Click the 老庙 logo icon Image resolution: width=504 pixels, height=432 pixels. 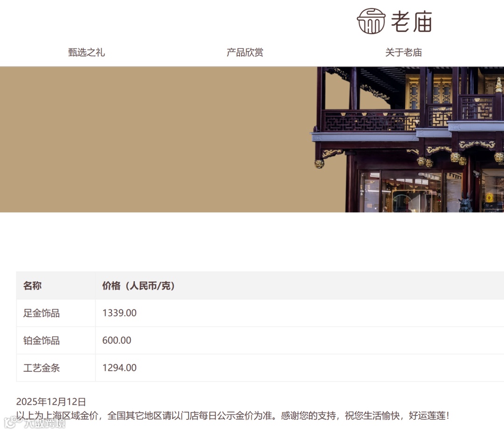point(371,21)
